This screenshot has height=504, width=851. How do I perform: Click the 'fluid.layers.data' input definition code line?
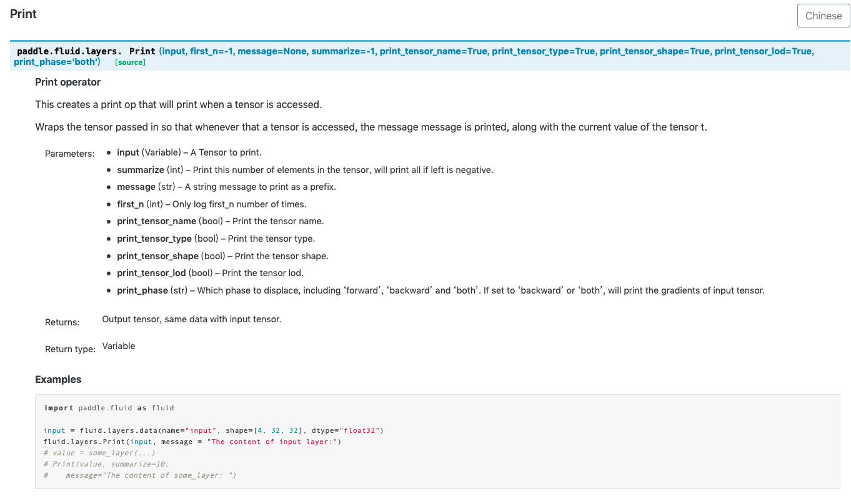click(213, 430)
